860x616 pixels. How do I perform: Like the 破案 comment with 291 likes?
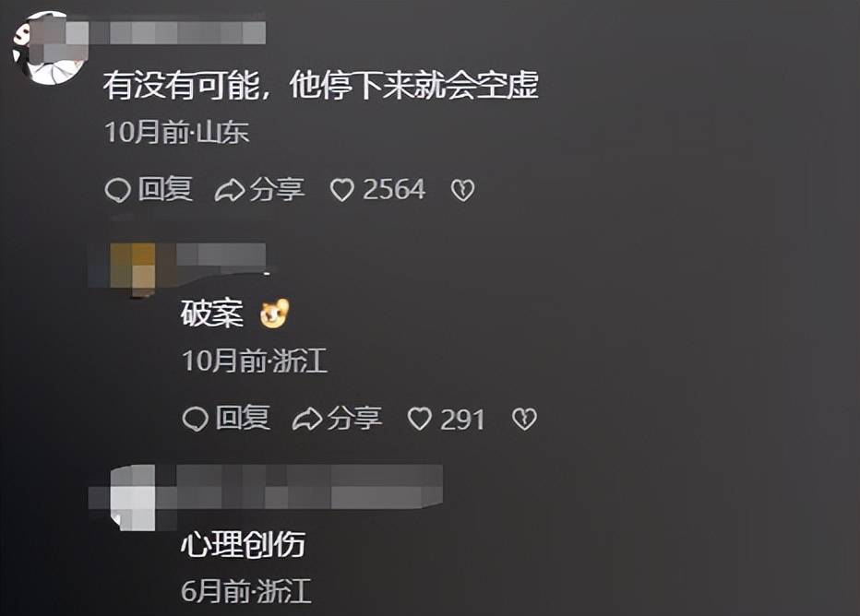pyautogui.click(x=420, y=420)
